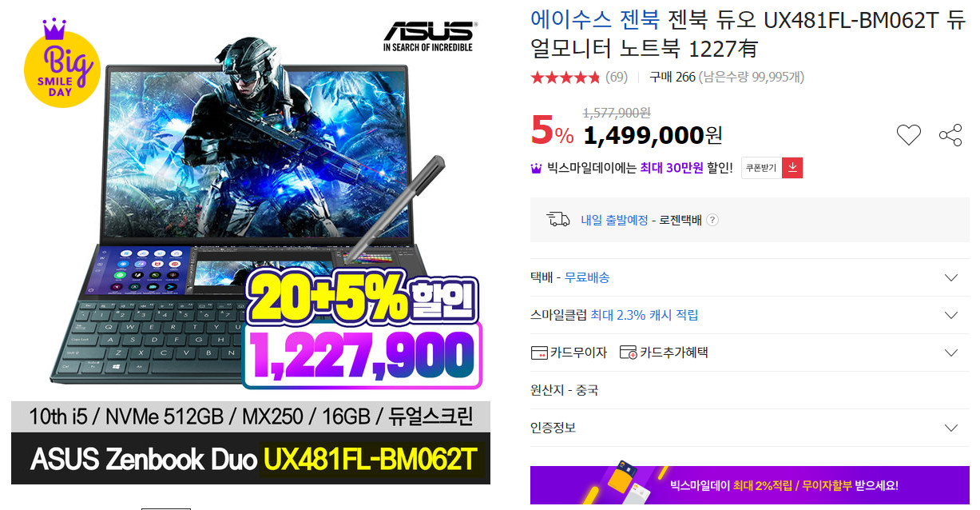The height and width of the screenshot is (510, 980).
Task: Click the 내일 출발예정 link
Action: (614, 221)
